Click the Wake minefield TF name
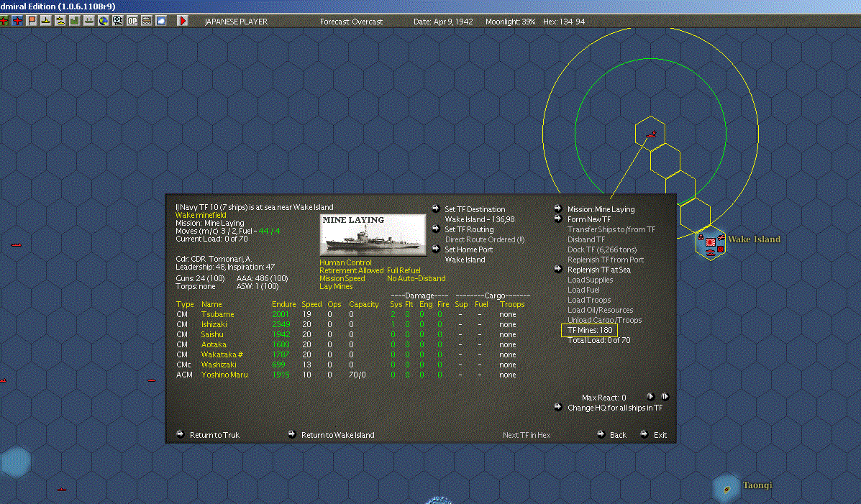Viewport: 861px width, 504px height. [x=201, y=215]
